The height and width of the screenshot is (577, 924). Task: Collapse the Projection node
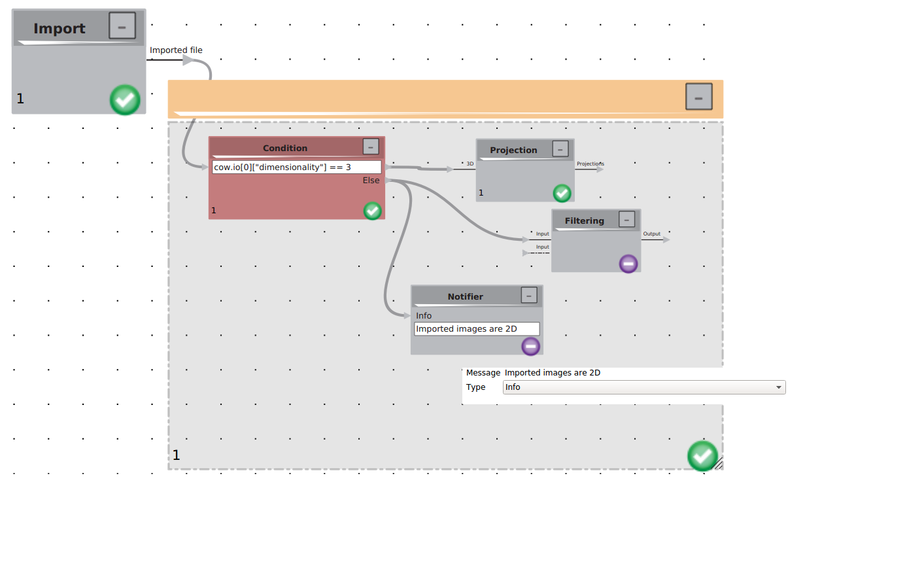click(560, 149)
